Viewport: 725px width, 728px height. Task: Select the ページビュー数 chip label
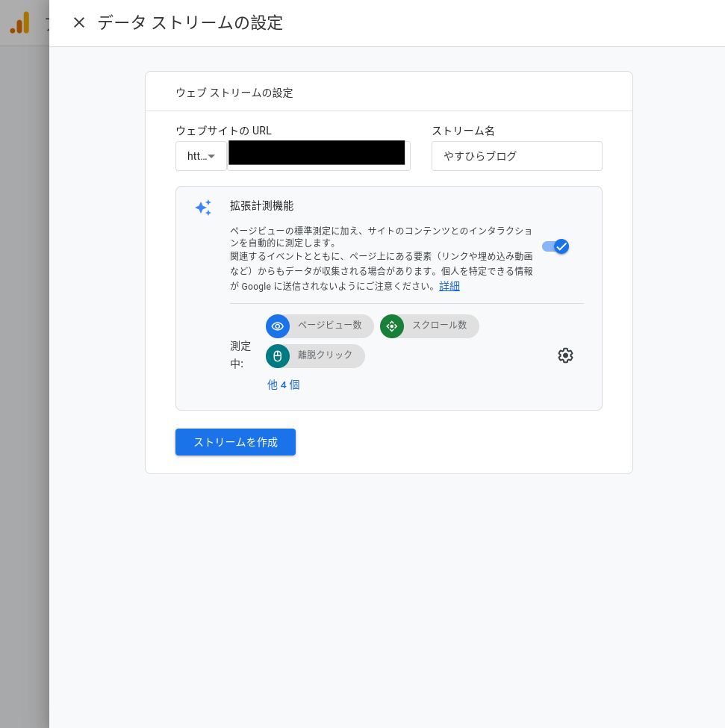tap(329, 326)
